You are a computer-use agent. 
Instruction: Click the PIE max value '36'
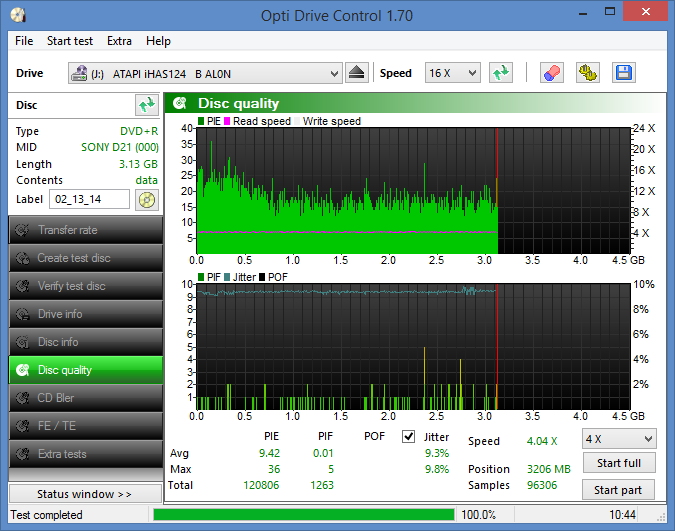(x=274, y=469)
